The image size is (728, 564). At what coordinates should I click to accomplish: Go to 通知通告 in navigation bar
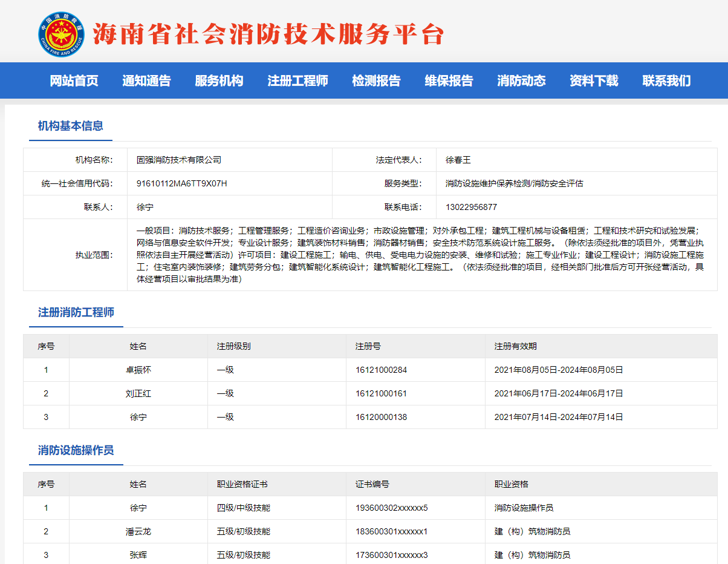click(x=146, y=80)
